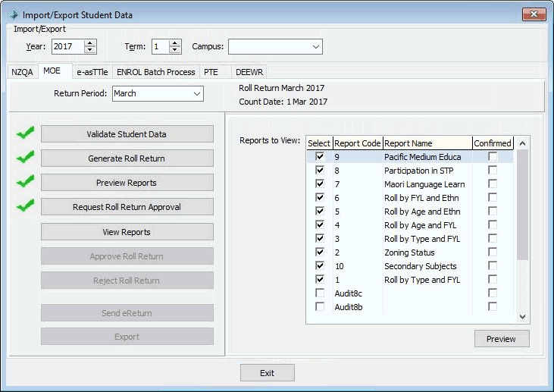This screenshot has width=554, height=392.
Task: Increase the Year spinner value
Action: (90, 43)
